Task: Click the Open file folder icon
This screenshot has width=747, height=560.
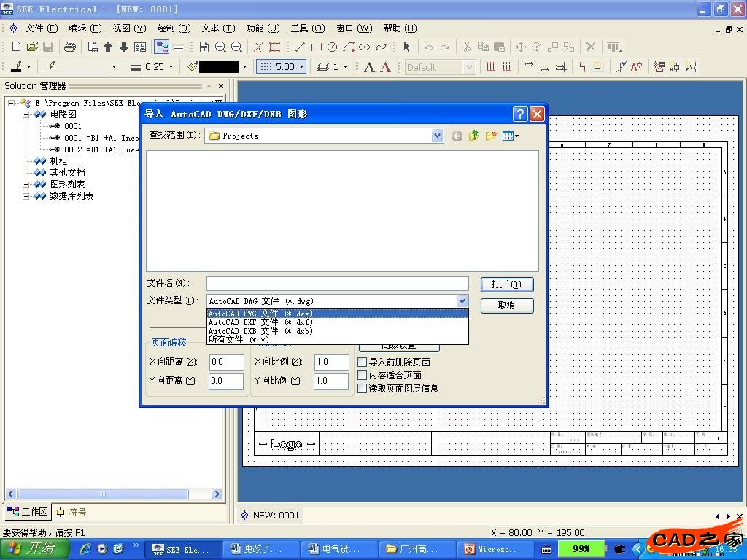Action: (x=32, y=47)
